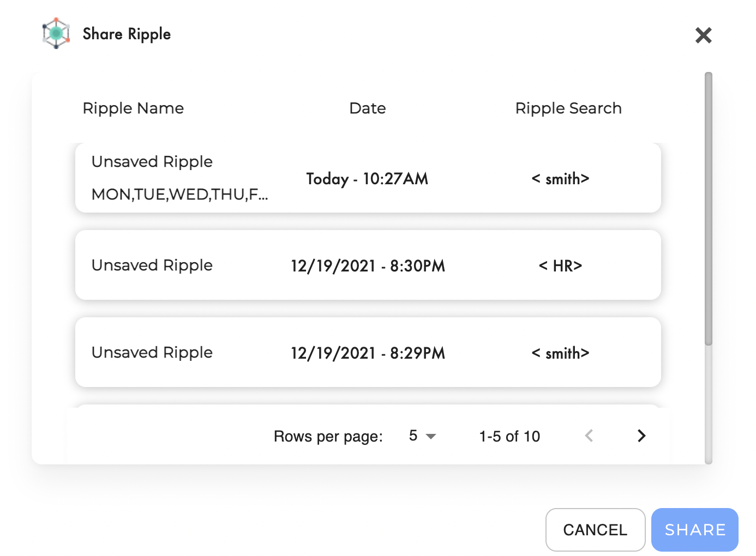Click the CANCEL button
The image size is (756, 556).
595,530
